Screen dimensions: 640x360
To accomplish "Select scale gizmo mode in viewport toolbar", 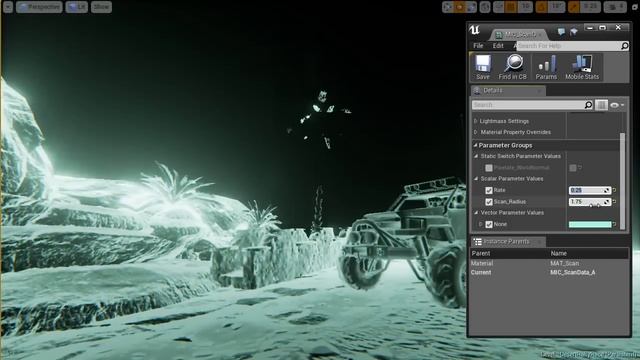I will pos(471,7).
